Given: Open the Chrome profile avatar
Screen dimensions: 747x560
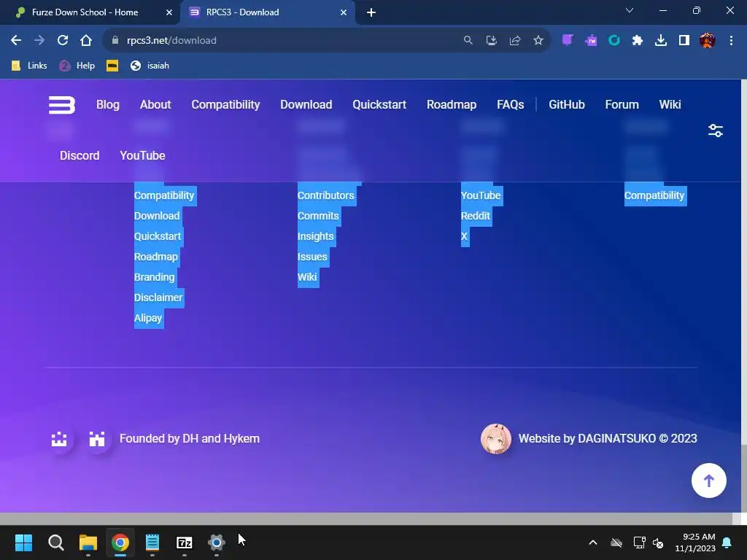Looking at the screenshot, I should pyautogui.click(x=708, y=41).
